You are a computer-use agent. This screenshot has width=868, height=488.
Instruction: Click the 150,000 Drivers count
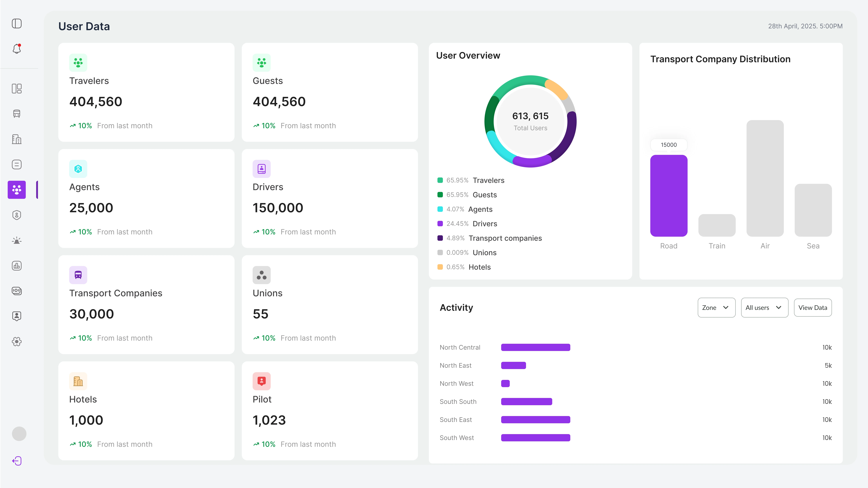click(278, 208)
